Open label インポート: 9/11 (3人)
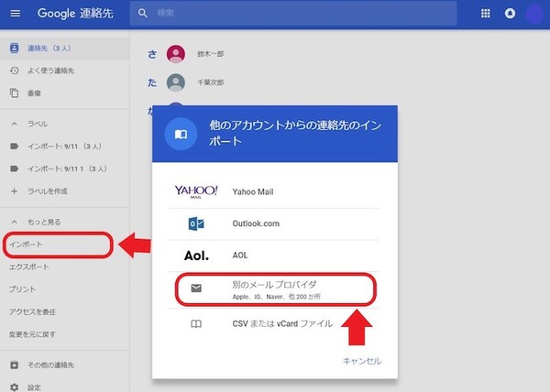This screenshot has height=392, width=550. coord(64,147)
